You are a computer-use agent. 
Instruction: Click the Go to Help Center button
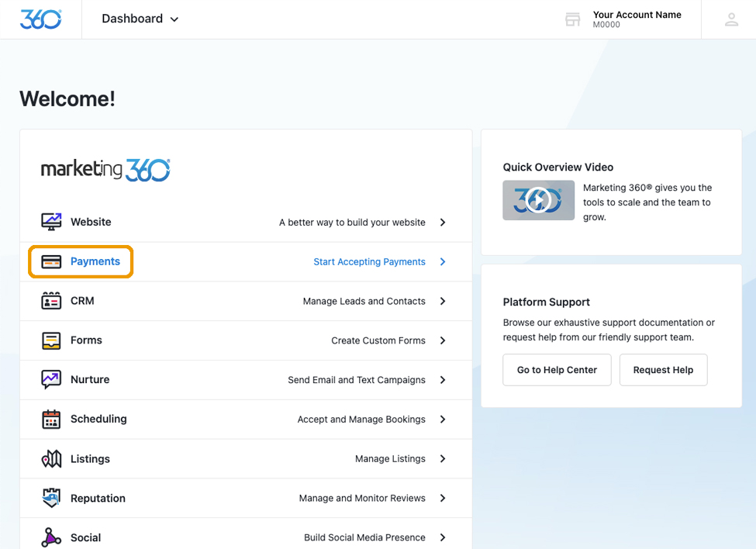557,370
